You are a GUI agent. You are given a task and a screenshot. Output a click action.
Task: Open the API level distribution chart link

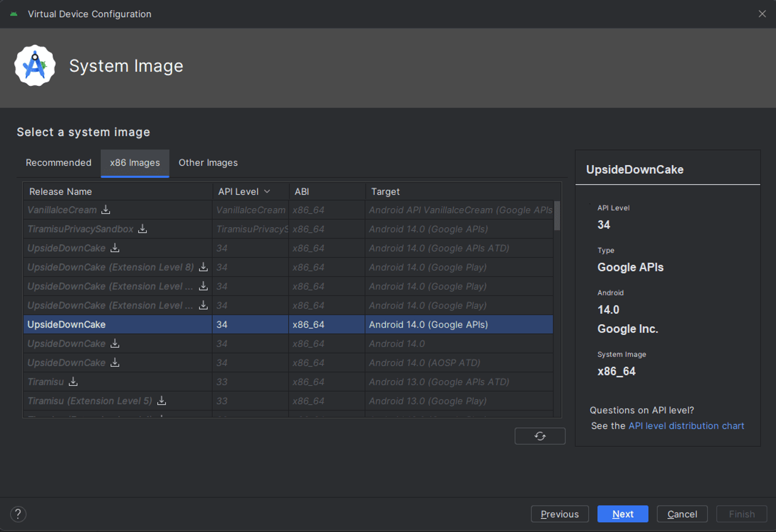coord(686,426)
